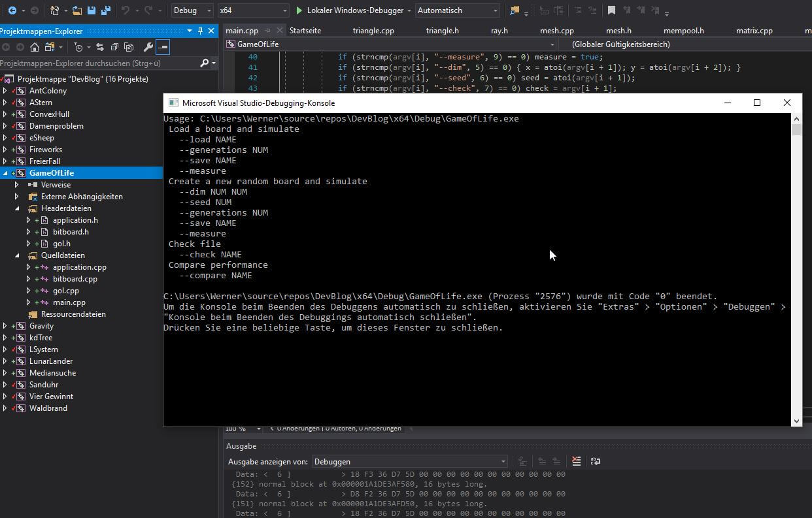
Task: Open the x64 platform dropdown
Action: [x=253, y=10]
